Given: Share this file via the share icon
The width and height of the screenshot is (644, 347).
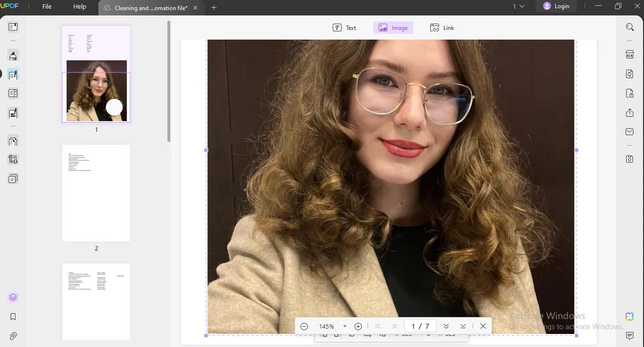Looking at the screenshot, I should (x=630, y=112).
